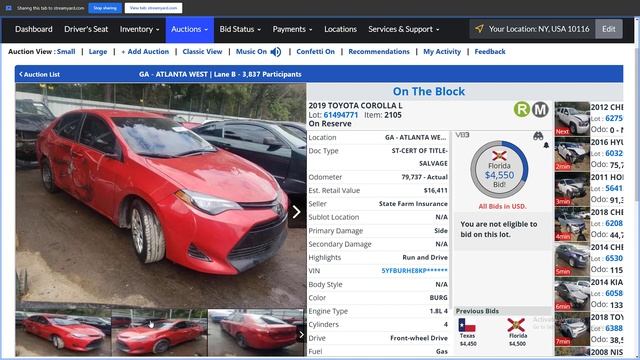Expand the Inventory dropdown menu
The image size is (640, 360).
tap(140, 29)
